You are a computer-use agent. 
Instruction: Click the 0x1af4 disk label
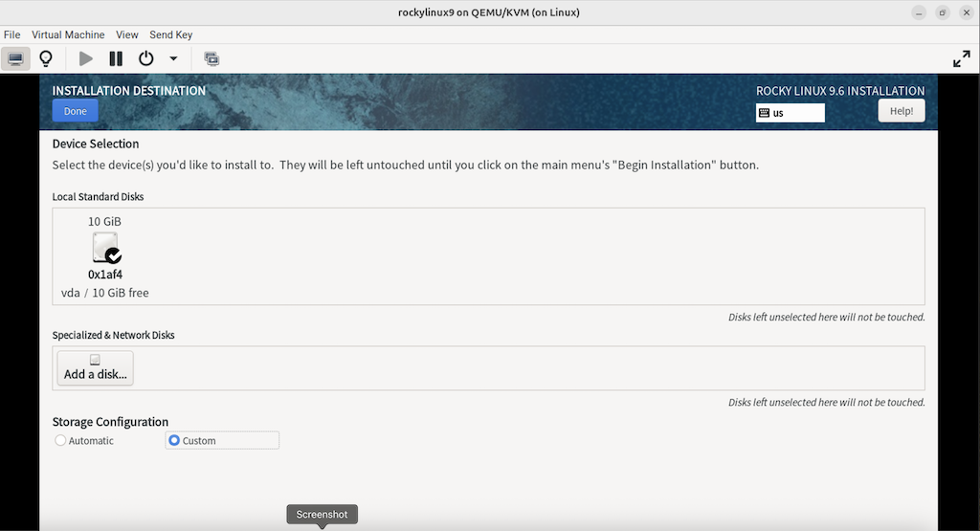[105, 275]
